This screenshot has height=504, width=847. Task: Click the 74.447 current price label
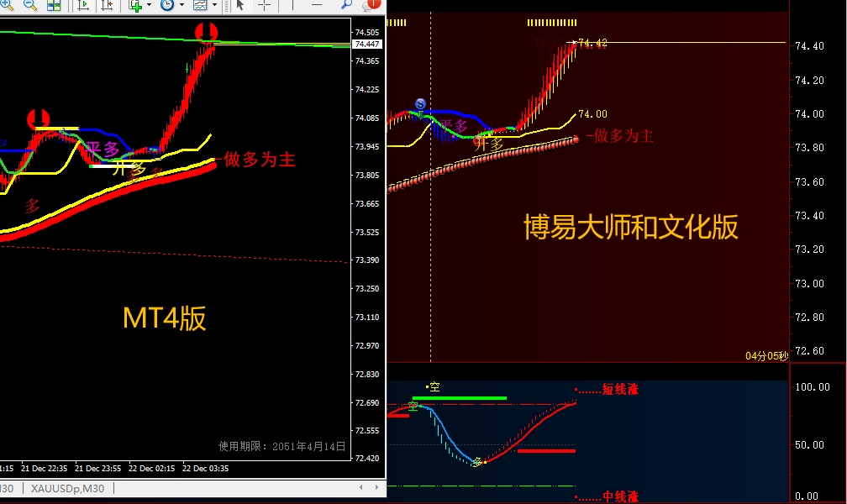[x=366, y=45]
